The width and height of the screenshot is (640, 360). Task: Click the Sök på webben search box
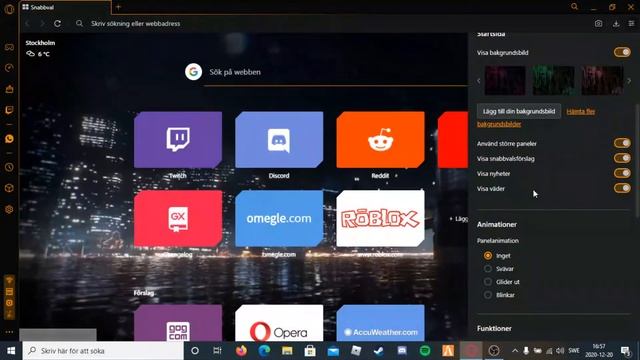(x=336, y=72)
